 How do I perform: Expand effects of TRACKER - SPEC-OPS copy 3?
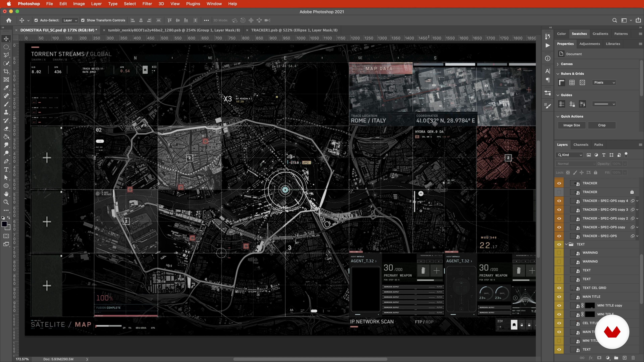coord(637,210)
